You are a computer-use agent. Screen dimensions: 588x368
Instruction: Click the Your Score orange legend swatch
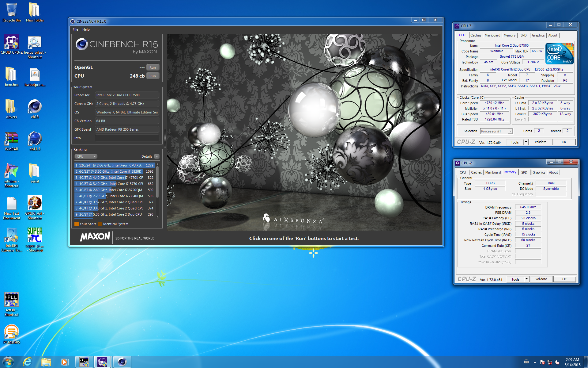point(77,224)
